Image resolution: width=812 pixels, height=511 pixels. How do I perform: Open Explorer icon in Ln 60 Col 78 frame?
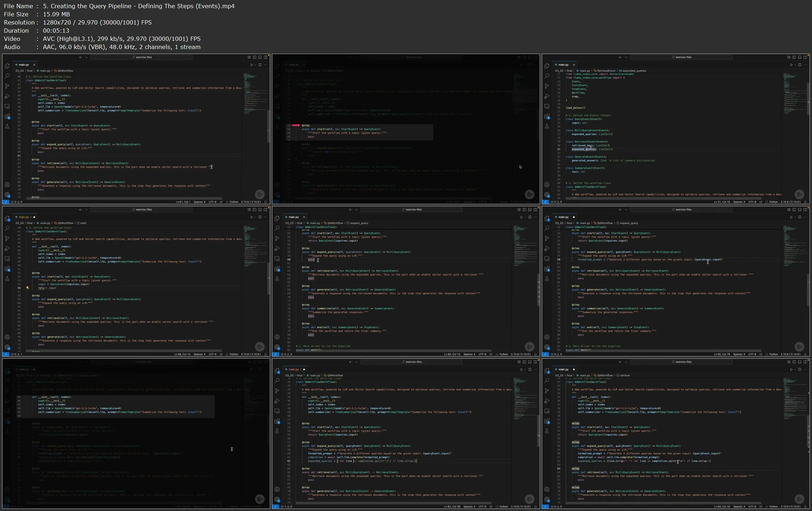pos(547,218)
